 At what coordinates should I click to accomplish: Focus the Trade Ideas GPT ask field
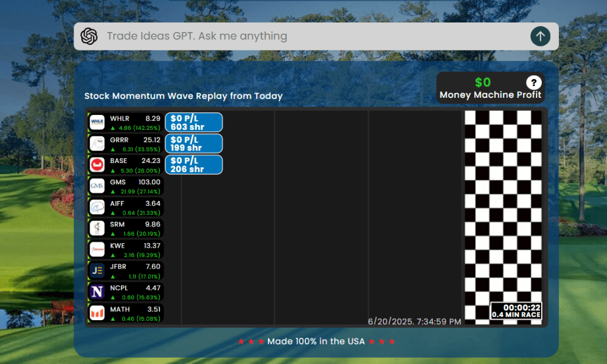316,36
